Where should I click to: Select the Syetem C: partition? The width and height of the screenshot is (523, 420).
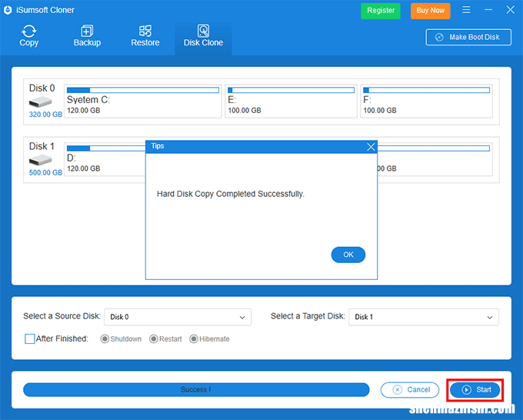(143, 102)
